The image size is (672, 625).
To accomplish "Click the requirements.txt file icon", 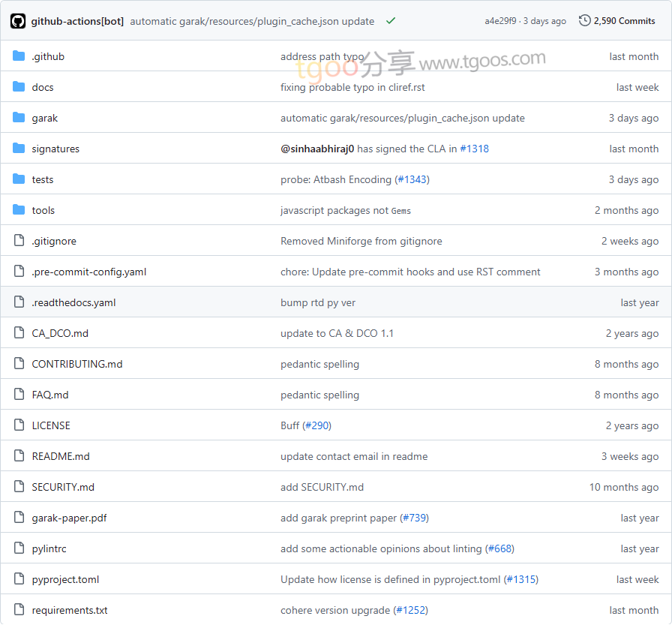I will (x=19, y=609).
